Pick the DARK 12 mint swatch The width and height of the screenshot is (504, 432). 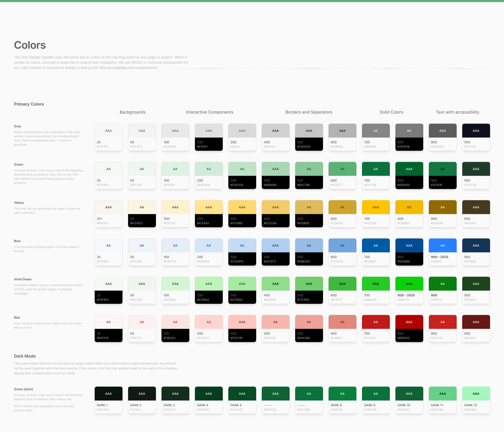click(476, 400)
